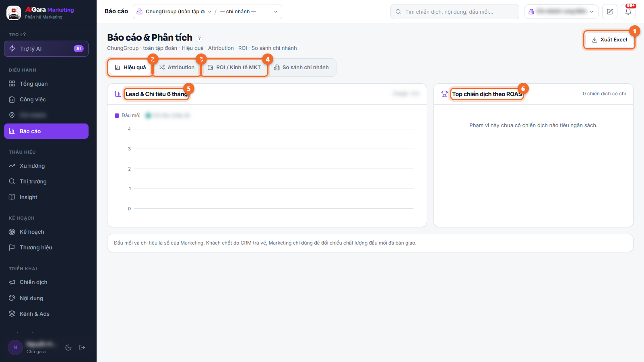Image resolution: width=644 pixels, height=362 pixels.
Task: Click the user avatar N
Action: [x=15, y=348]
